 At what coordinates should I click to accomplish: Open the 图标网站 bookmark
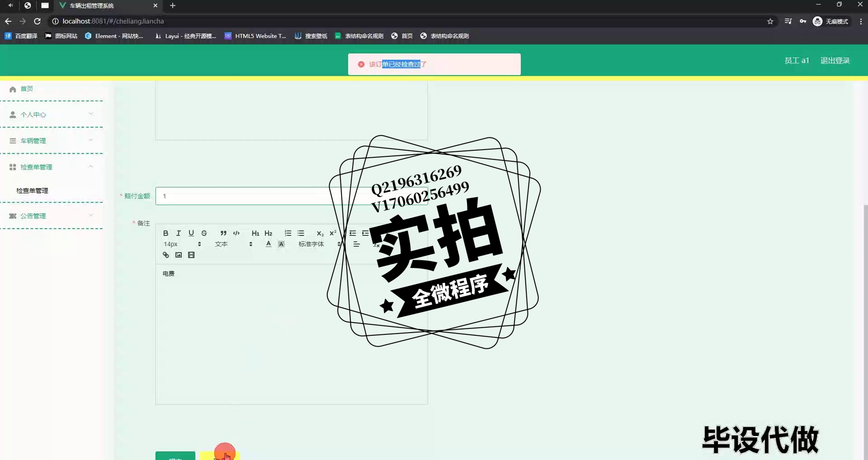(x=61, y=36)
